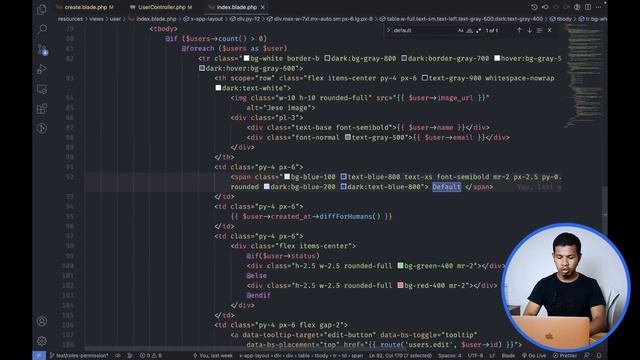Close the find widget
The width and height of the screenshot is (640, 360).
point(549,30)
